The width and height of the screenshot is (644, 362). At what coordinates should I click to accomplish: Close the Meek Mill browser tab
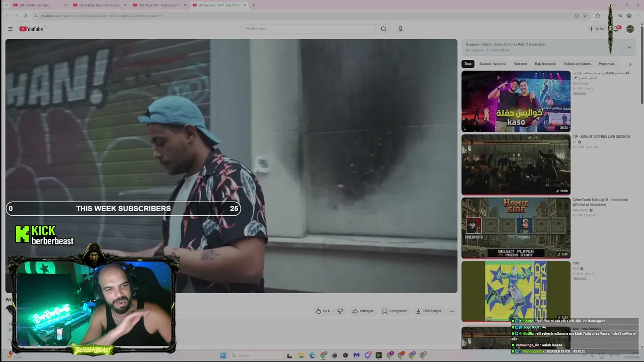(185, 5)
